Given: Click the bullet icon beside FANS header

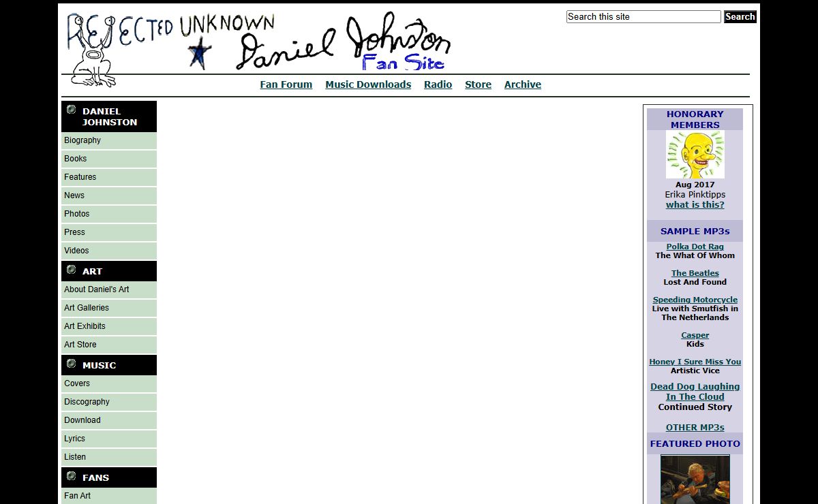Looking at the screenshot, I should (71, 476).
